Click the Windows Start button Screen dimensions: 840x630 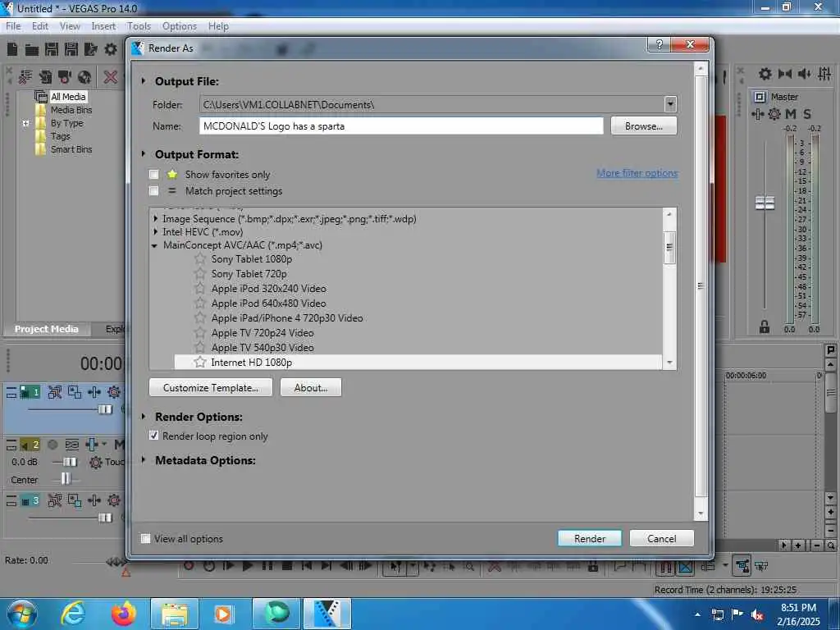21,614
